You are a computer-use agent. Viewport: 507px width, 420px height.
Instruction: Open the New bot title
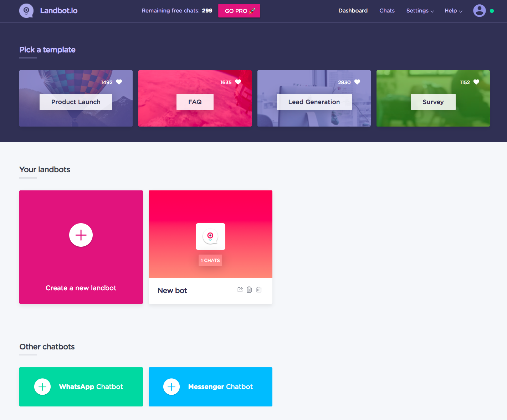[172, 291]
